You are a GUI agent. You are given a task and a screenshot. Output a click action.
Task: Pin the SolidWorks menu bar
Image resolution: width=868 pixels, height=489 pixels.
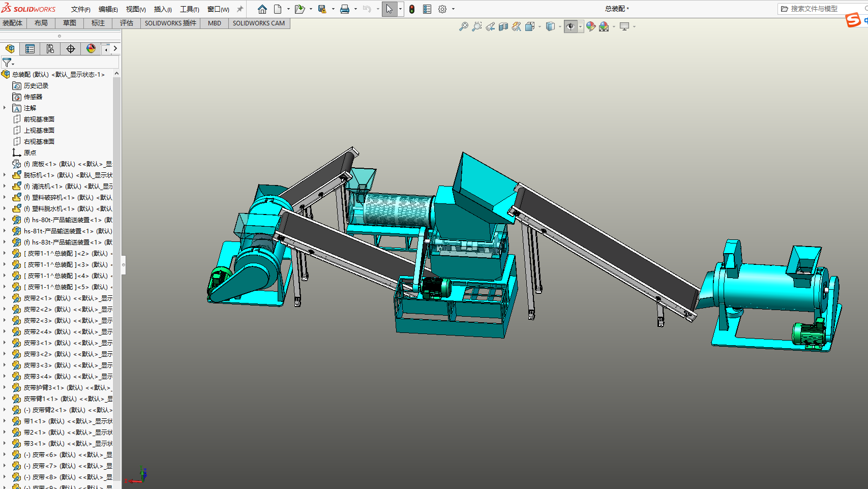[240, 9]
